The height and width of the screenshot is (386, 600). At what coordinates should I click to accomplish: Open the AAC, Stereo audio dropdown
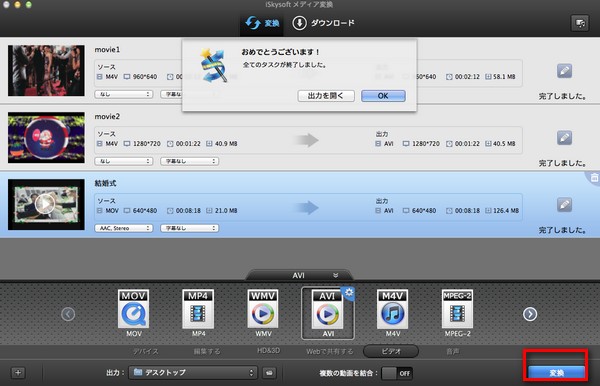[124, 228]
